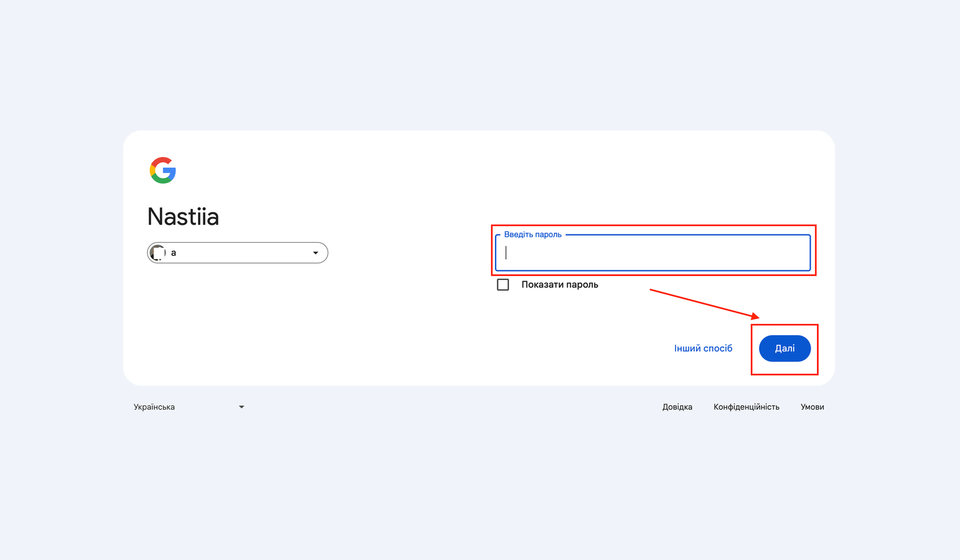Tick the Показати пароль checkbox box
This screenshot has height=560, width=960.
point(503,285)
